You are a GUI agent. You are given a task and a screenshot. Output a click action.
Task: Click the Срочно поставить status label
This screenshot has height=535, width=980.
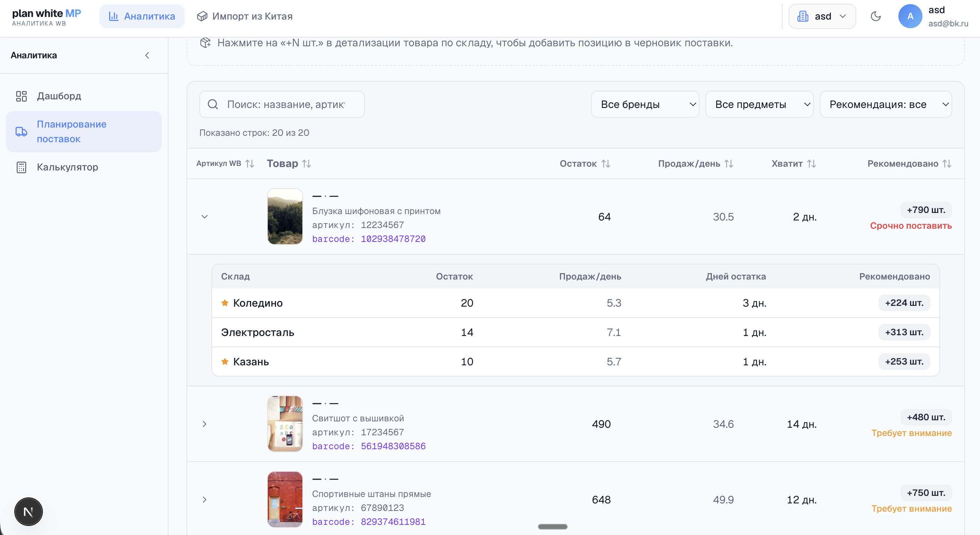(911, 226)
